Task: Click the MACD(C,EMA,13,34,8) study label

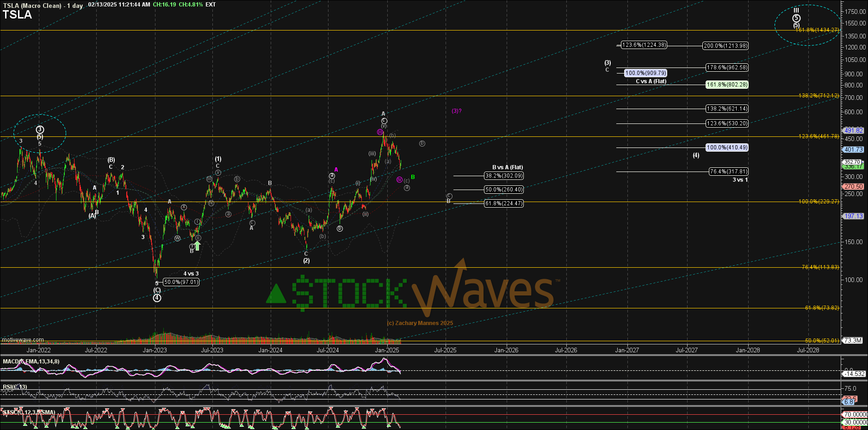Action: pyautogui.click(x=31, y=362)
